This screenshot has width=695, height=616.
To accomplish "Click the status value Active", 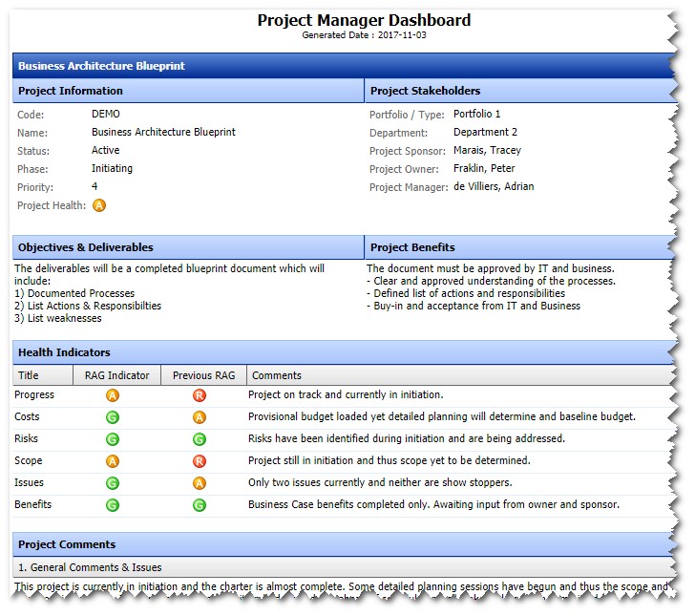I will click(x=105, y=150).
